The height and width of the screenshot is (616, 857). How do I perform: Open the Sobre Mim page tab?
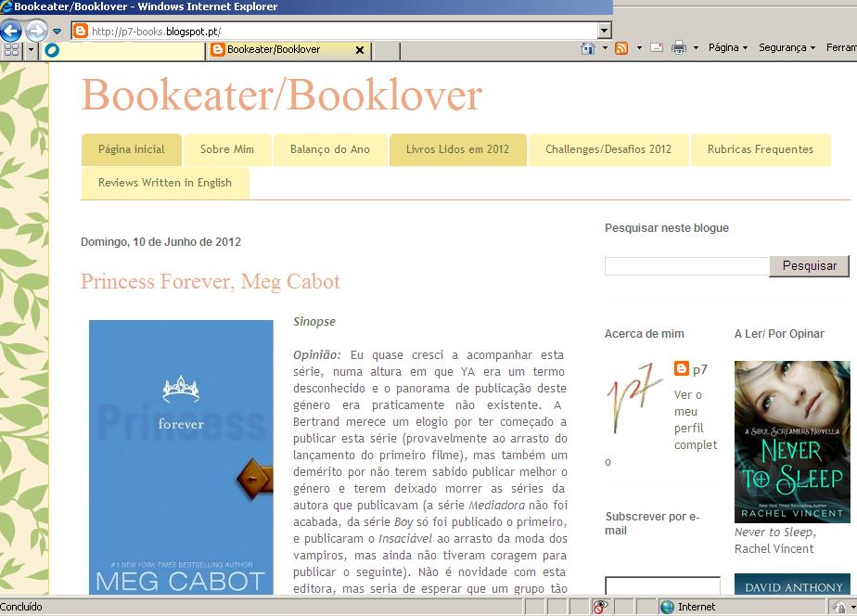227,149
